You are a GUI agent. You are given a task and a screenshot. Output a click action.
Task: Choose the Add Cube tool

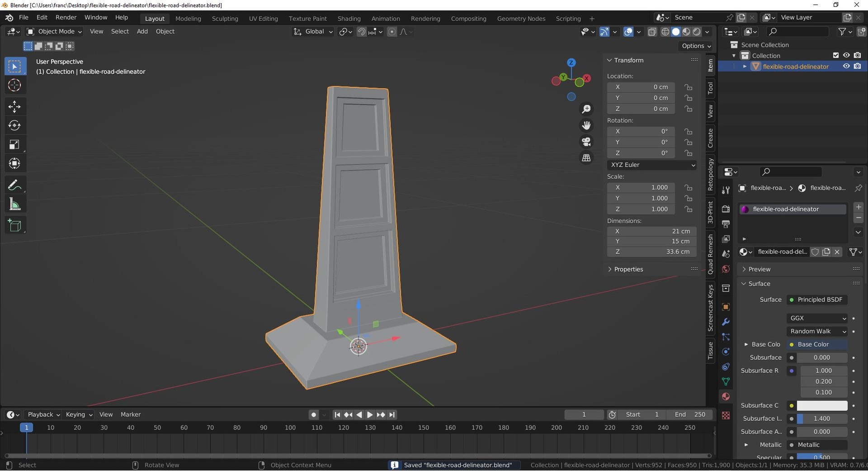point(14,225)
